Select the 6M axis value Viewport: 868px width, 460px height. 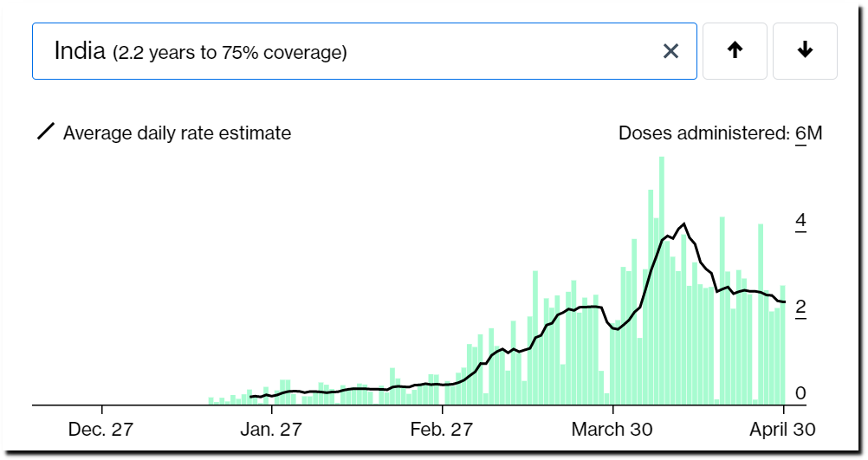tap(809, 133)
